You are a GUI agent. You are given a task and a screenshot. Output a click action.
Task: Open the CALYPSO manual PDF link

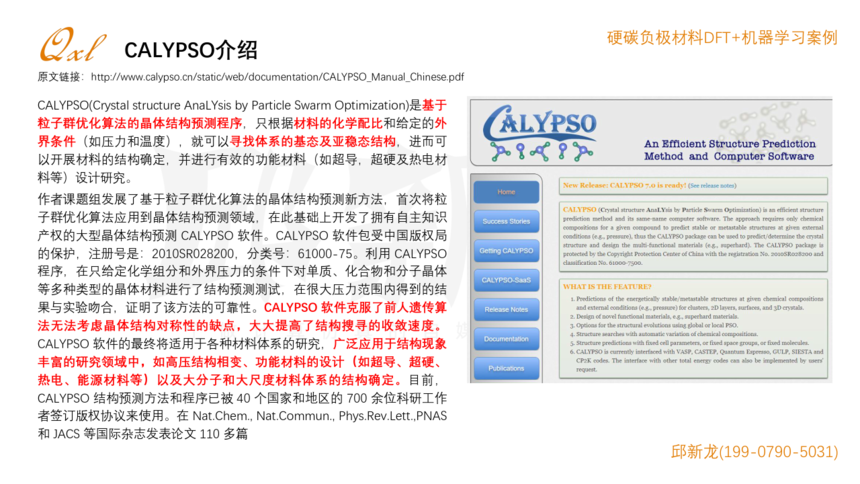coord(277,77)
